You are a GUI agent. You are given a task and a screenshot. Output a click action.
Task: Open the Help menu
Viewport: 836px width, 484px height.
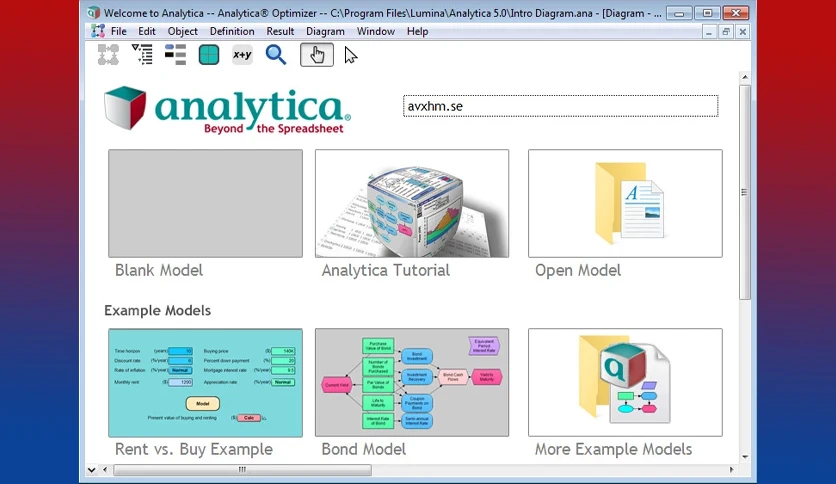click(x=417, y=31)
